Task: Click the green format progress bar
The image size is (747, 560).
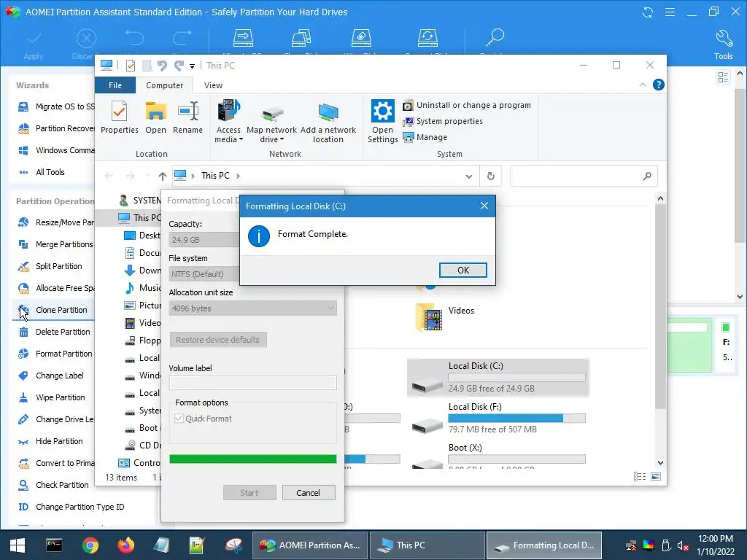Action: 252,459
